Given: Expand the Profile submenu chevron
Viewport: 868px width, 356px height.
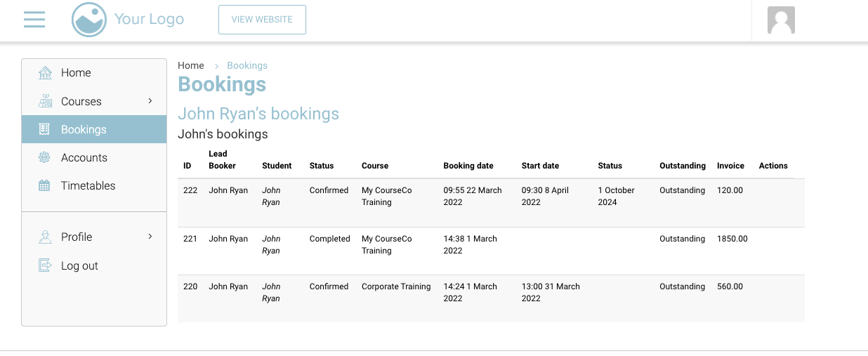Looking at the screenshot, I should click(150, 237).
